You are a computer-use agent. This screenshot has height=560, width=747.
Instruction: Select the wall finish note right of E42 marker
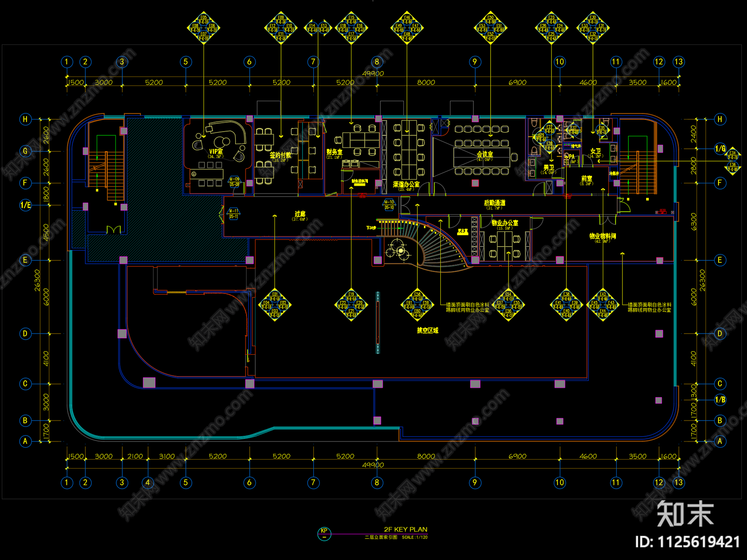click(x=649, y=307)
